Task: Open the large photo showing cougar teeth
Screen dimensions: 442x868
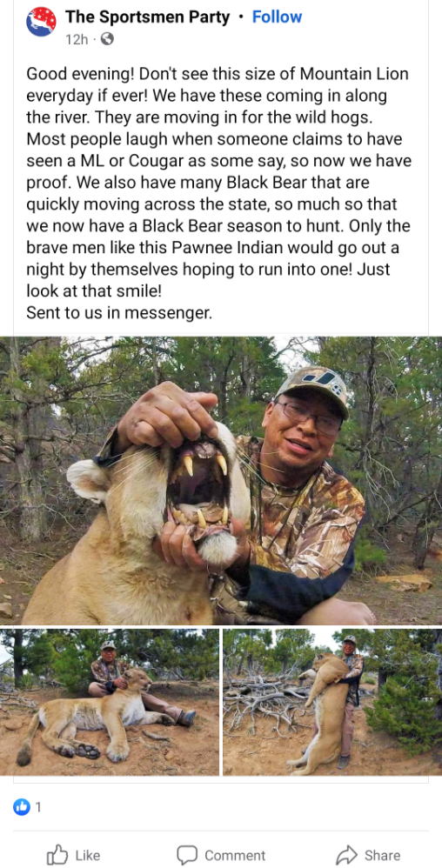Action: pyautogui.click(x=221, y=480)
